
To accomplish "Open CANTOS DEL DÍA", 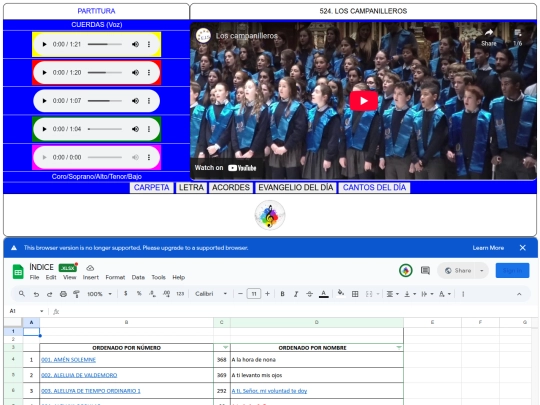I will [x=374, y=188].
